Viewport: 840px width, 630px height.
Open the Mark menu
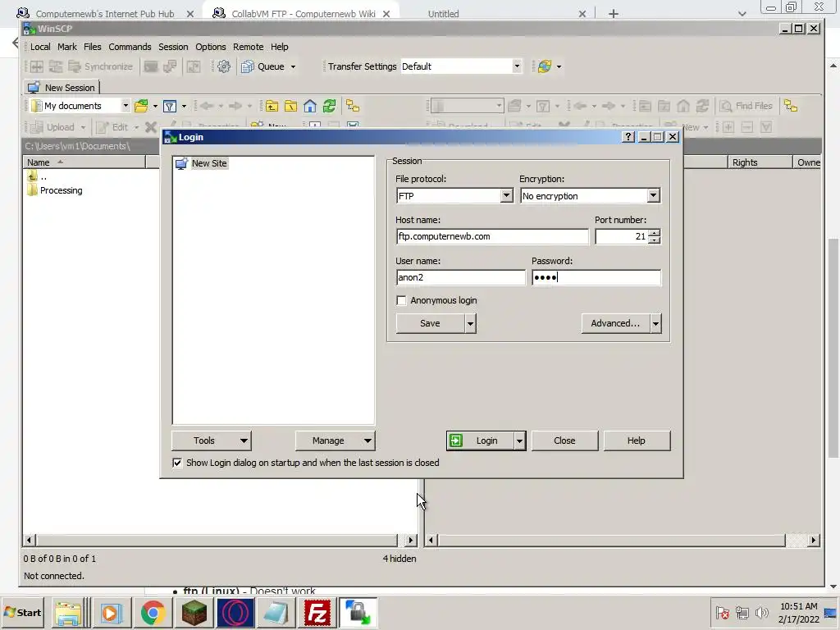pos(67,47)
